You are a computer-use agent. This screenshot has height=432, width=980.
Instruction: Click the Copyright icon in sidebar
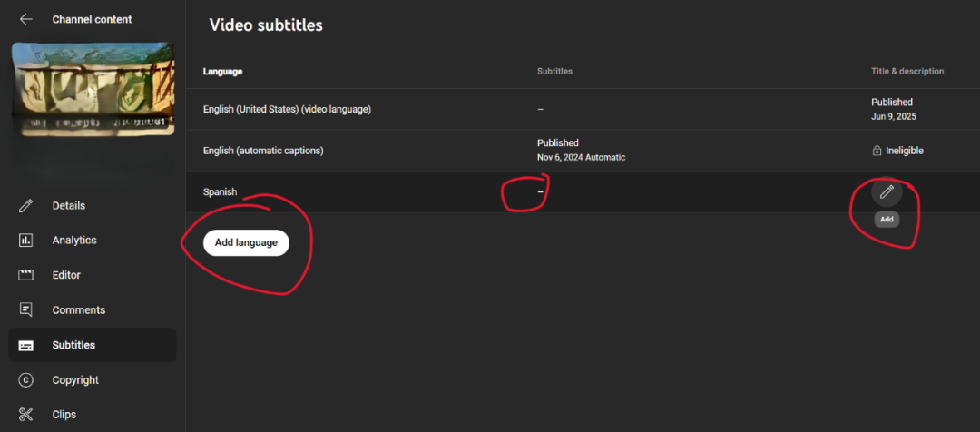click(26, 380)
